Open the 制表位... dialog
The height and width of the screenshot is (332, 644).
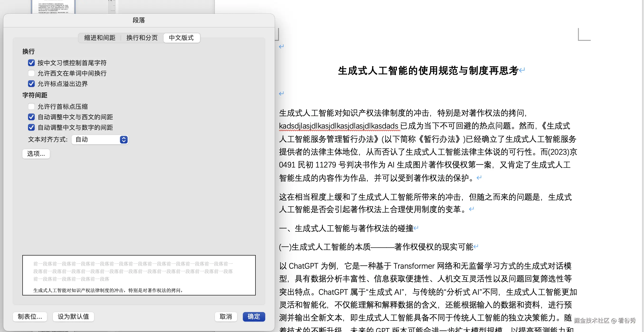30,317
